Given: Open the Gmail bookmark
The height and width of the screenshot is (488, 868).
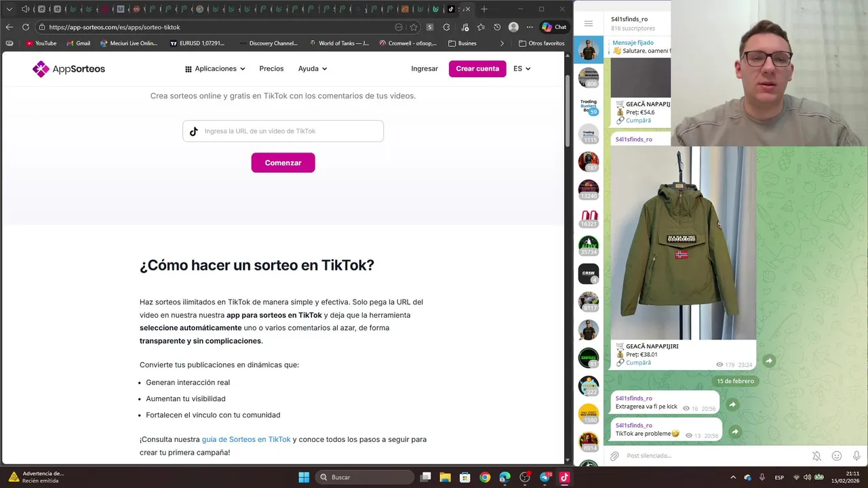Looking at the screenshot, I should pyautogui.click(x=78, y=43).
